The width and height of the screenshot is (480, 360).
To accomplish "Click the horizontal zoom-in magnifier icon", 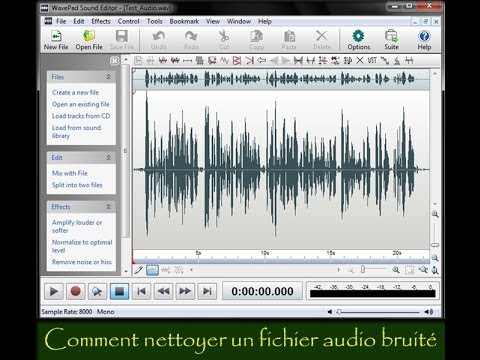I will 396,270.
